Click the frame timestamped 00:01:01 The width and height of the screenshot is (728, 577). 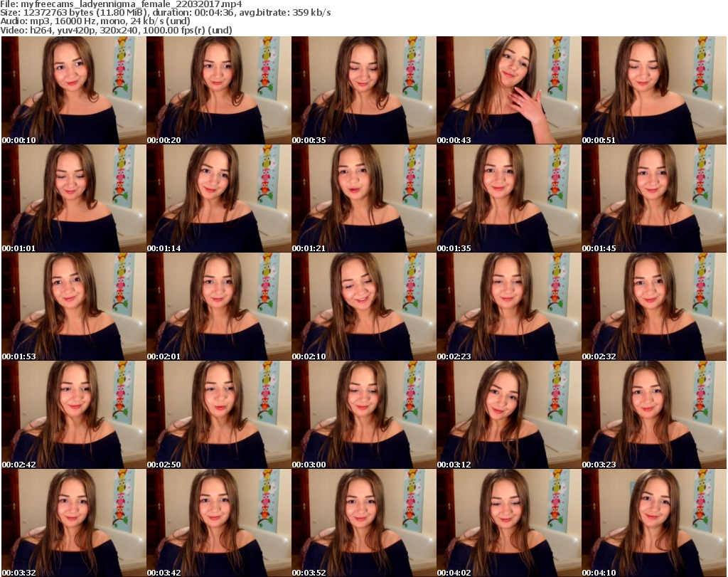point(73,198)
